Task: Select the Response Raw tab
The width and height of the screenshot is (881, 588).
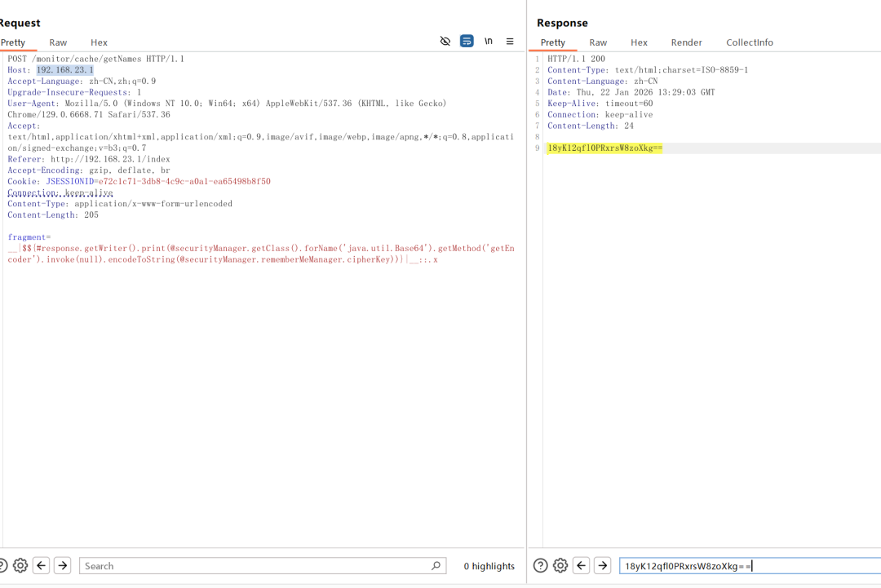Action: point(598,42)
